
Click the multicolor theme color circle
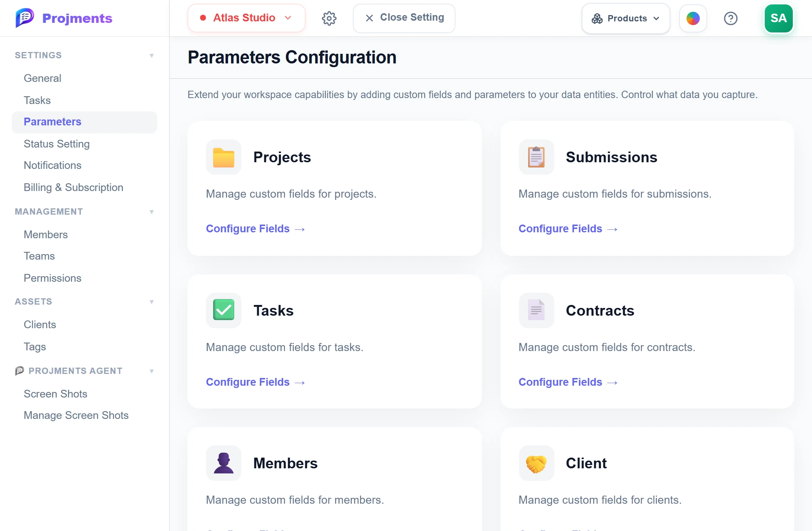pyautogui.click(x=693, y=18)
